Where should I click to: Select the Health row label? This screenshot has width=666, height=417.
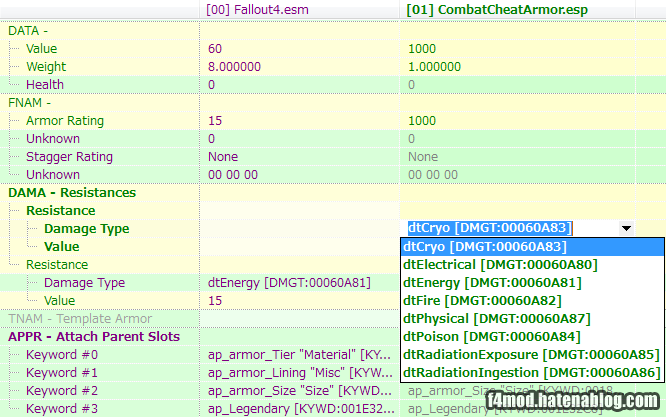(45, 85)
